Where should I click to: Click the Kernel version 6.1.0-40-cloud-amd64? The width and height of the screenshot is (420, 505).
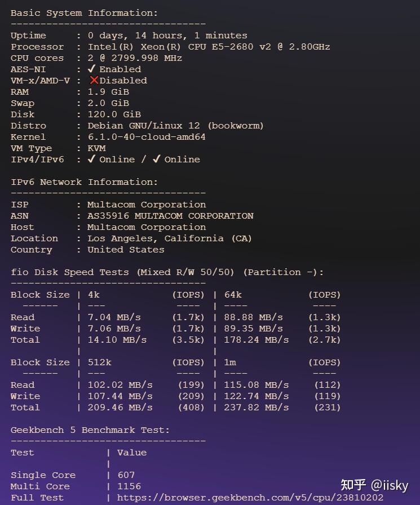point(147,137)
